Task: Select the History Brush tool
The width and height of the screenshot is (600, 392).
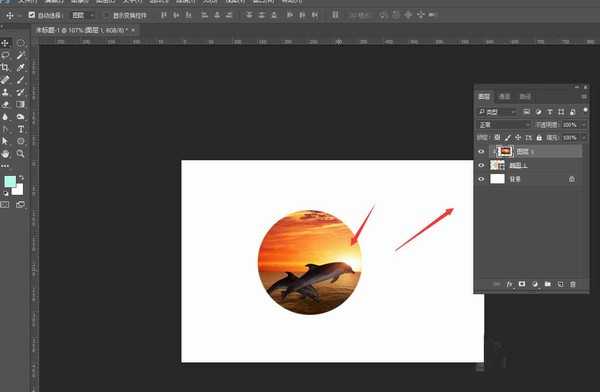Action: (21, 92)
